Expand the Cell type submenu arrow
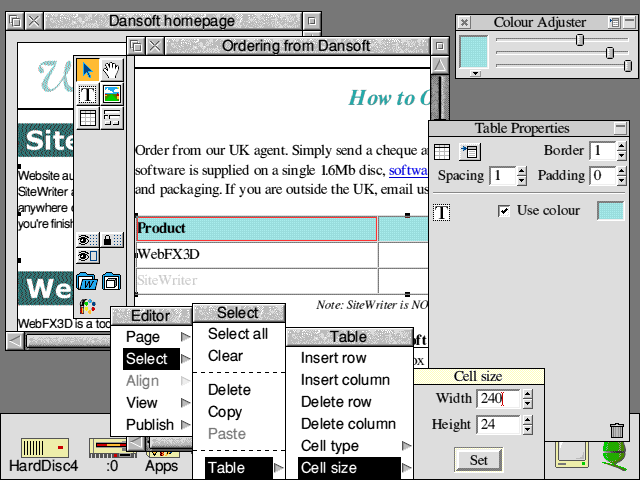Screen dimensions: 640x480 click(x=407, y=446)
